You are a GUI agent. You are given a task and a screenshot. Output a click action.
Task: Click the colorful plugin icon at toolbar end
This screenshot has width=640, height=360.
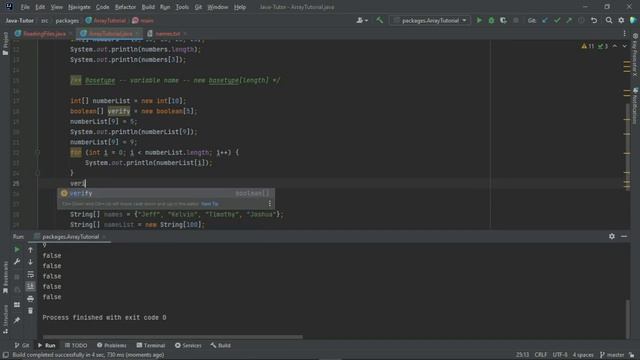point(633,20)
